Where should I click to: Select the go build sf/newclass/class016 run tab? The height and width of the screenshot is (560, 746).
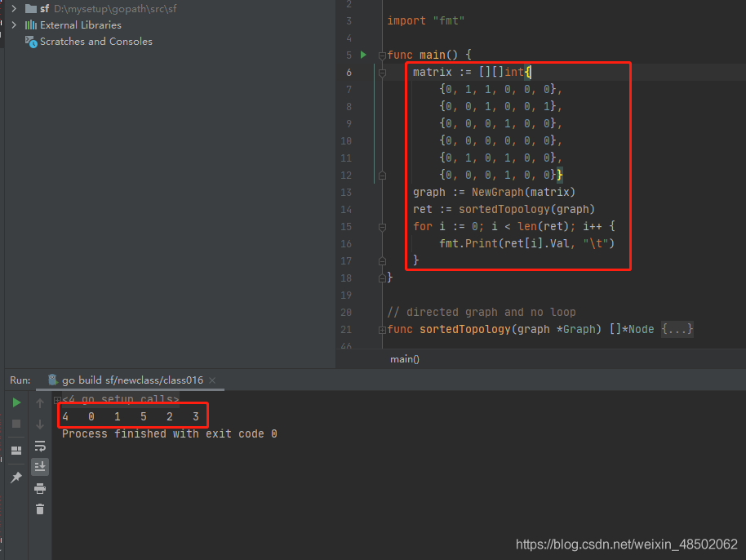[x=132, y=380]
